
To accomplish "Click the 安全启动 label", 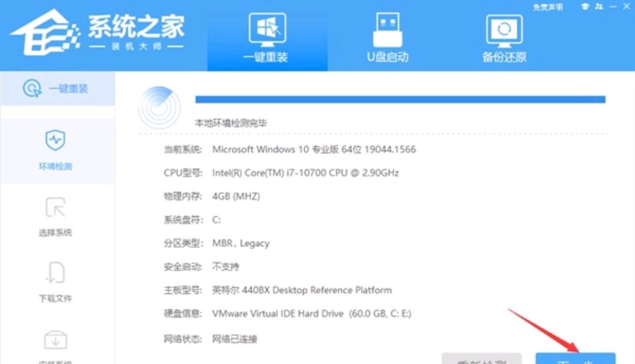I will click(x=182, y=266).
